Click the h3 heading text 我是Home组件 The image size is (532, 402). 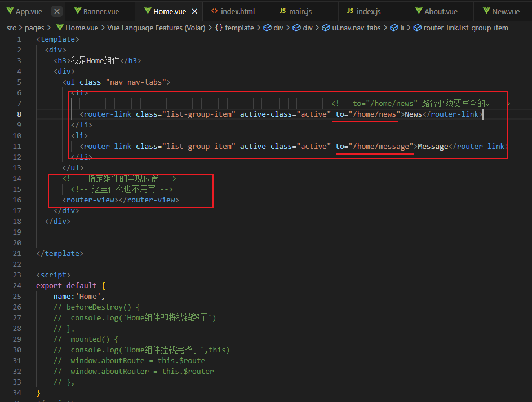[x=95, y=61]
